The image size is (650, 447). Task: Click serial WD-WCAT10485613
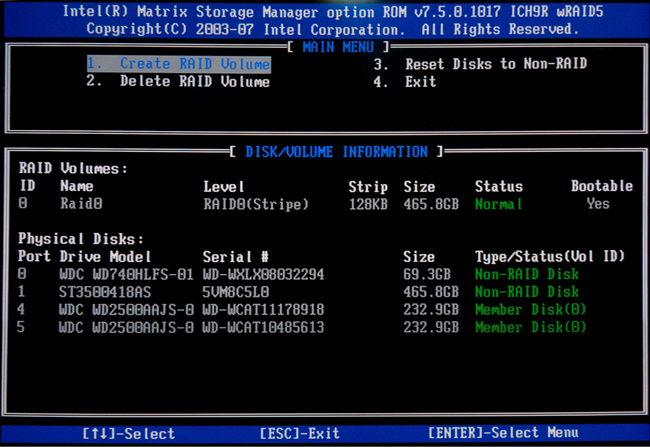pos(263,328)
